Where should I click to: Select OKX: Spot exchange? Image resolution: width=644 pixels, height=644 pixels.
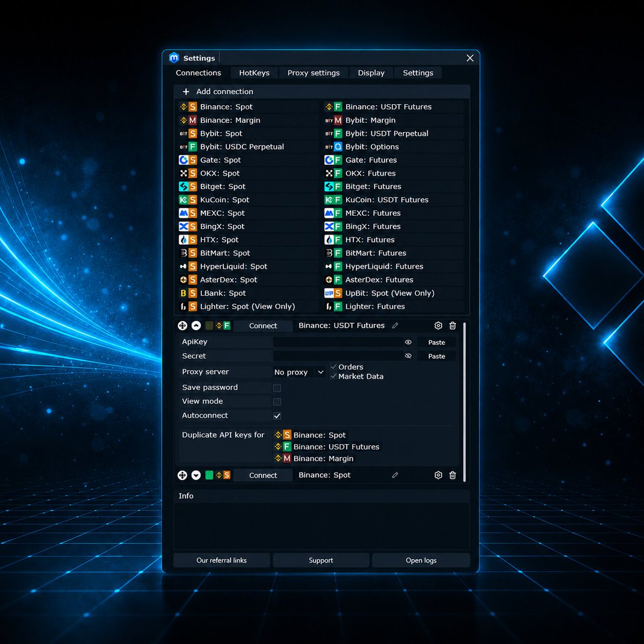(248, 173)
